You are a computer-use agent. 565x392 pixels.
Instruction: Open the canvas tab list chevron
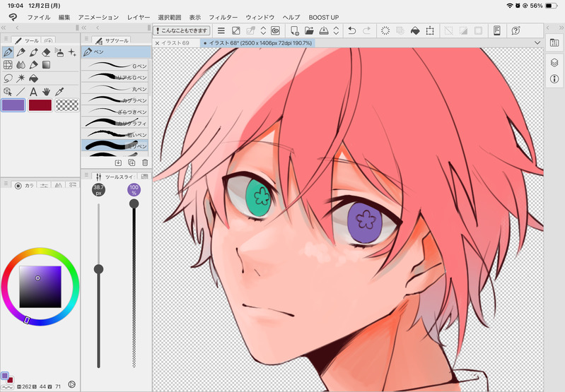coord(537,43)
